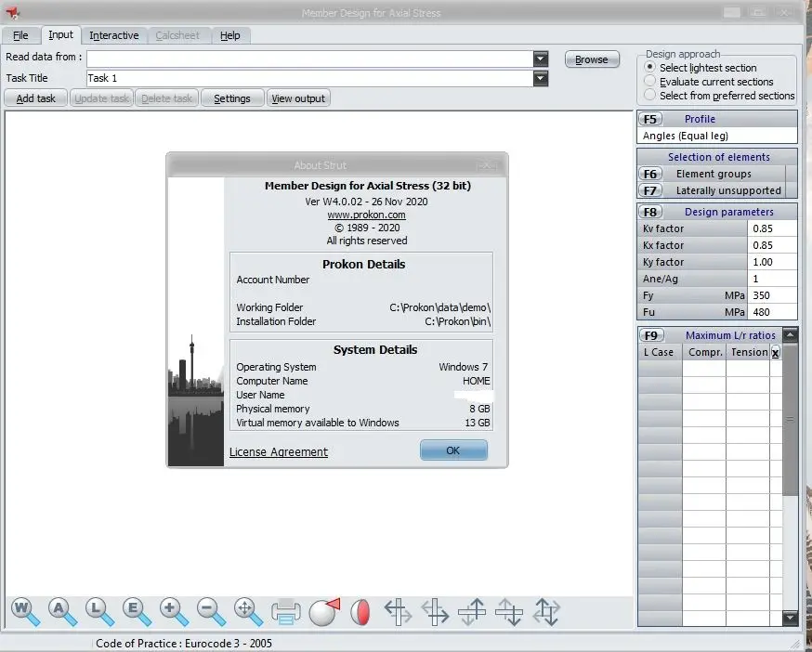Screen dimensions: 812x652
Task: Select the pan magnifier with four arrows
Action: click(x=249, y=612)
